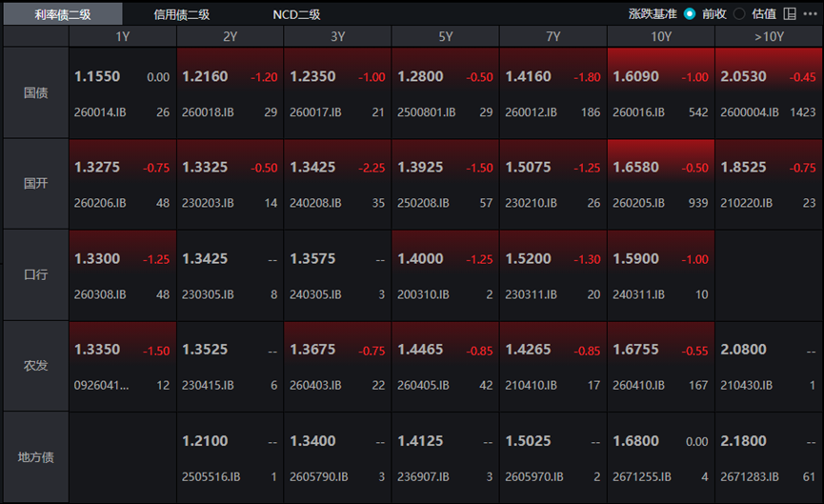Open bond code 2505516.IB
This screenshot has width=824, height=504.
[x=211, y=477]
